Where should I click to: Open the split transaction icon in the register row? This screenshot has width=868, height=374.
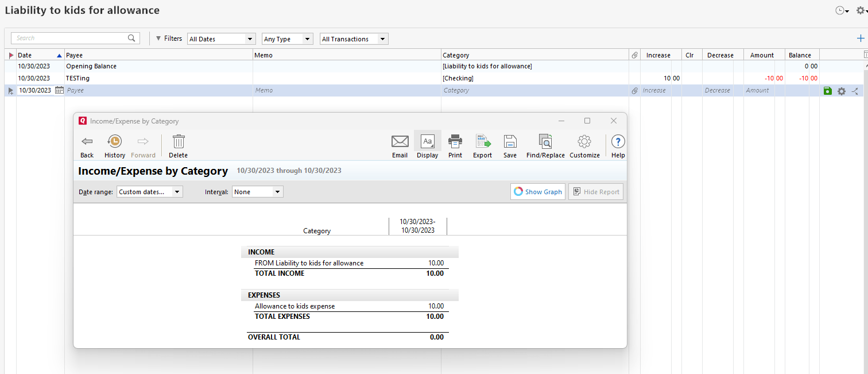point(855,90)
